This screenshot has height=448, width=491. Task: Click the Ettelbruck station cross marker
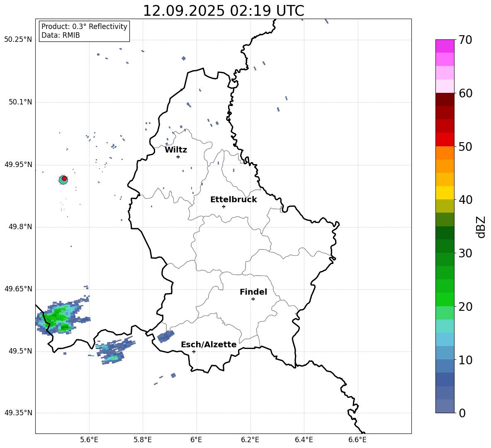[224, 206]
